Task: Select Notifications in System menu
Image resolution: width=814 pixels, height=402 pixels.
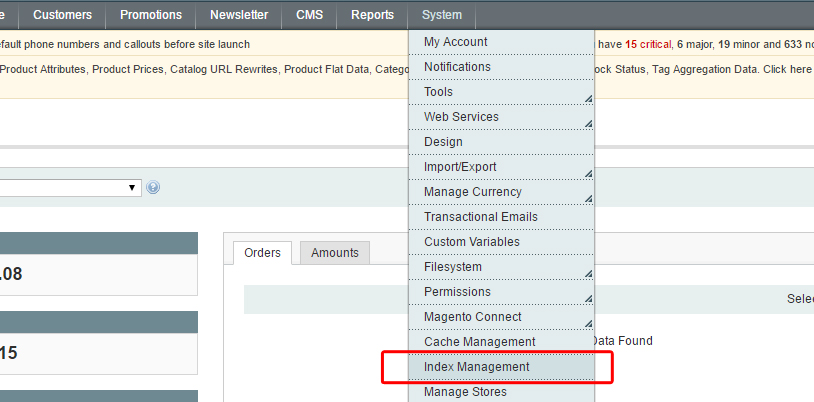Action: tap(501, 67)
